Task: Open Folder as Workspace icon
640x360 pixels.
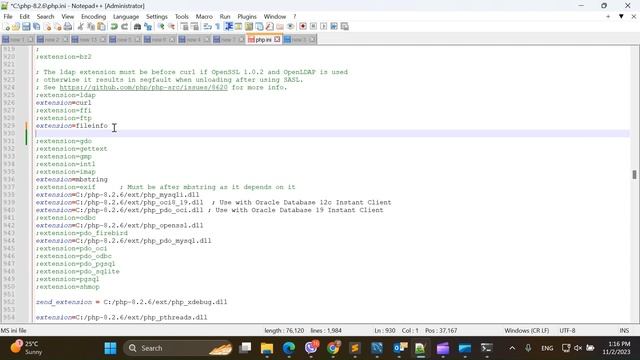Action: 280,27
